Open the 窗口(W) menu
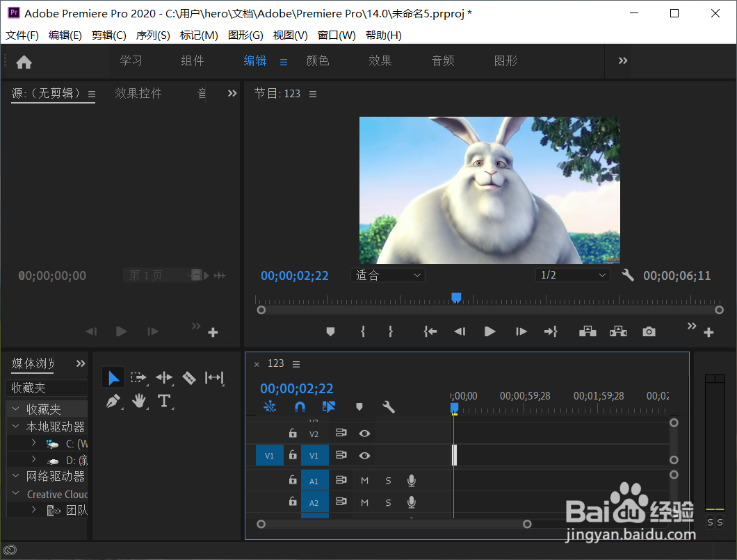 tap(337, 35)
